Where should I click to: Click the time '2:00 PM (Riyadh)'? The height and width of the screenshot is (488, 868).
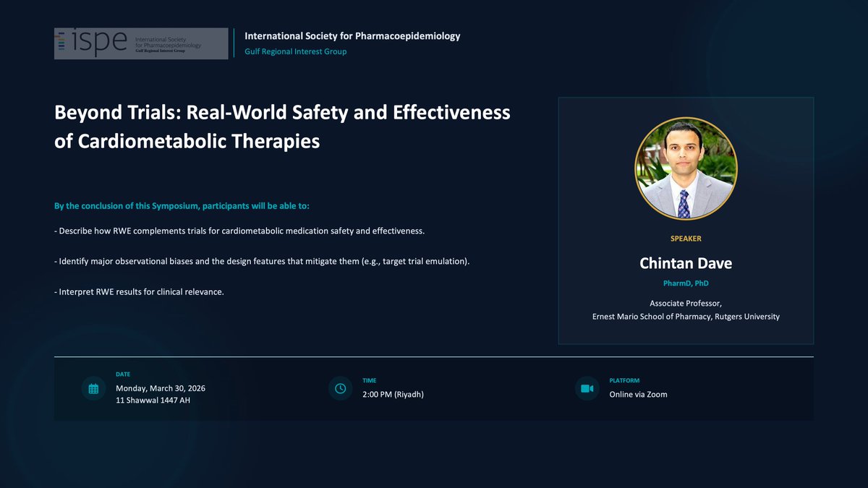[393, 395]
